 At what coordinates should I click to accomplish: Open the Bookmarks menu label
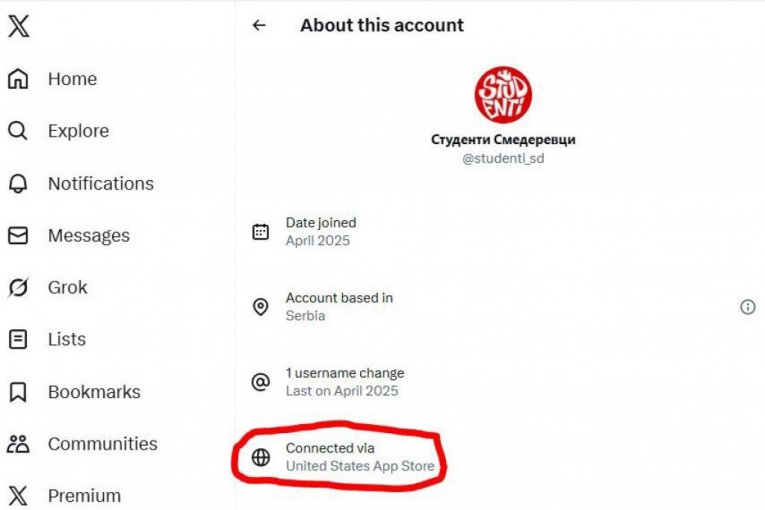(x=94, y=392)
